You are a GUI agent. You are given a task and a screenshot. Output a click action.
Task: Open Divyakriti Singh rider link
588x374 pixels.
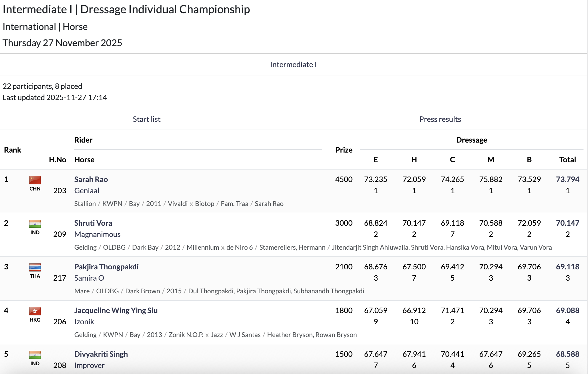(101, 354)
